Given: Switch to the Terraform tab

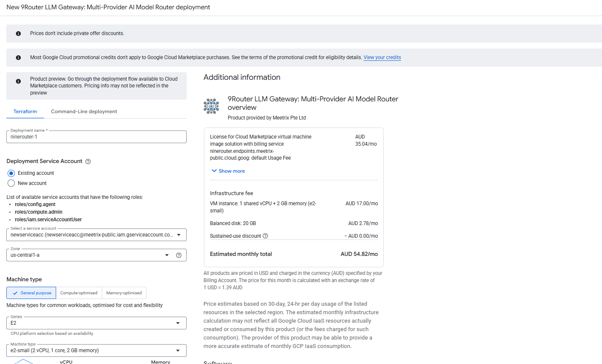Looking at the screenshot, I should click(x=25, y=111).
